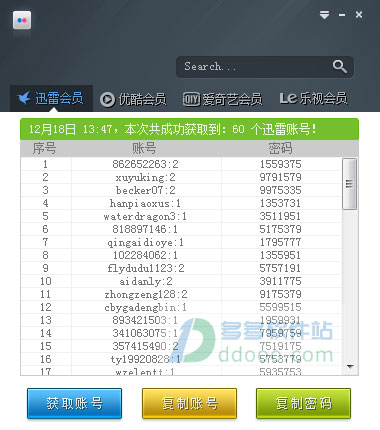Switch to the 乐视会员 tab
380x430 pixels.
coord(313,98)
